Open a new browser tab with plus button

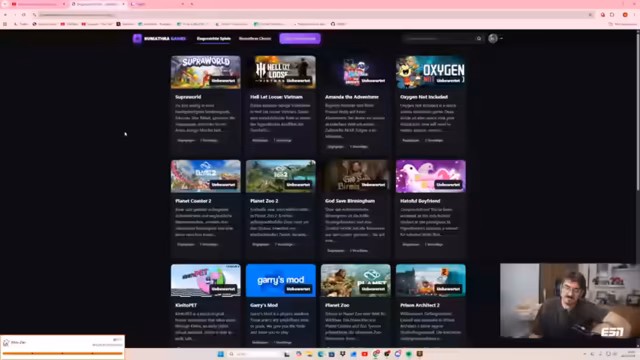point(192,4)
